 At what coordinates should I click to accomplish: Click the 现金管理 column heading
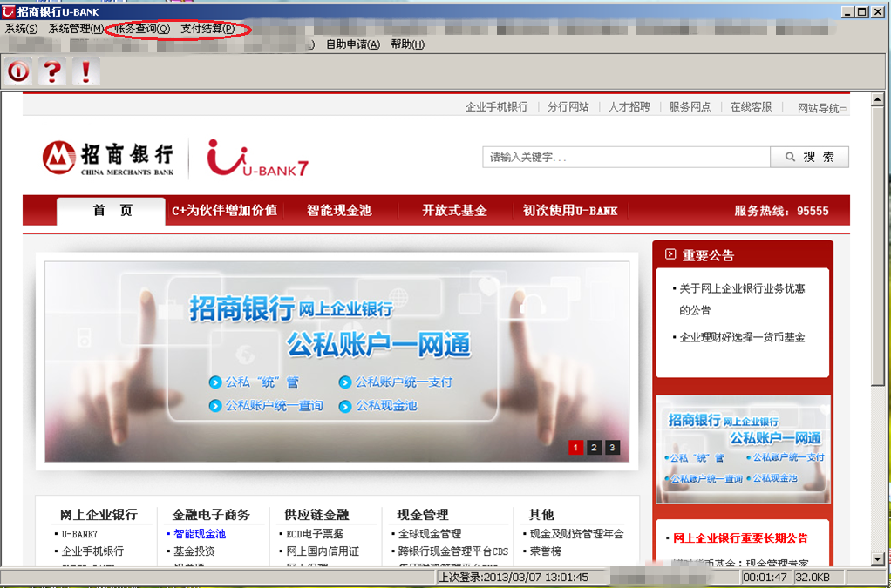pyautogui.click(x=423, y=515)
